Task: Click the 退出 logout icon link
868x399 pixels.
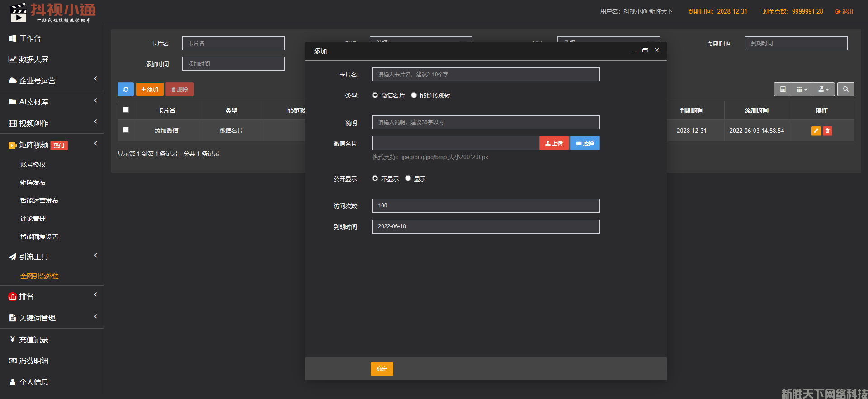Action: (844, 12)
